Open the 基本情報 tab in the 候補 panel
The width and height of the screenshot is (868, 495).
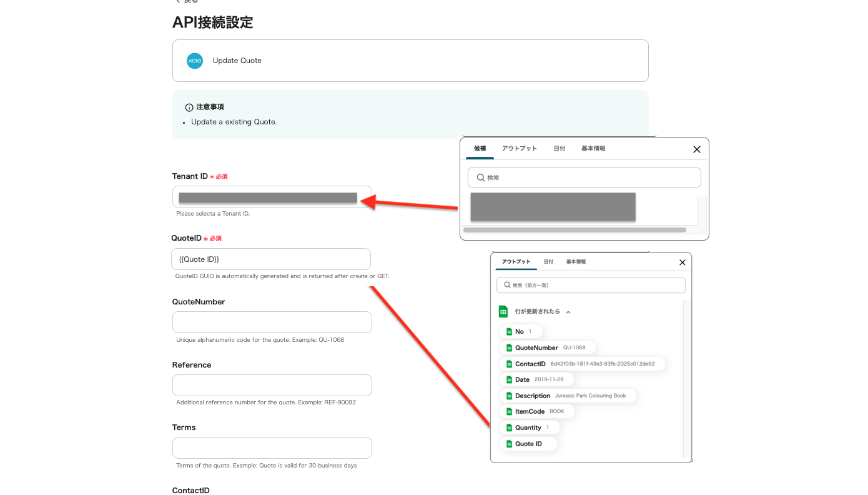pyautogui.click(x=593, y=149)
